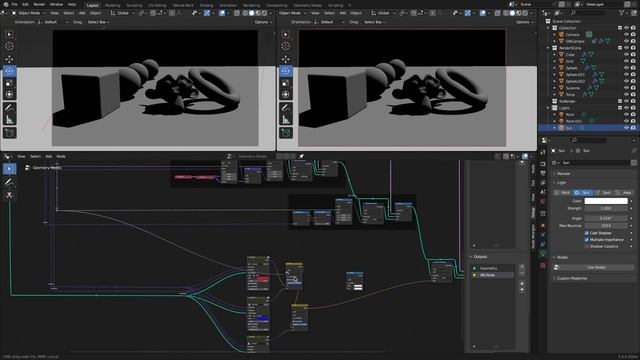Click the Sun data name field
This screenshot has height=360, width=640.
(x=596, y=163)
